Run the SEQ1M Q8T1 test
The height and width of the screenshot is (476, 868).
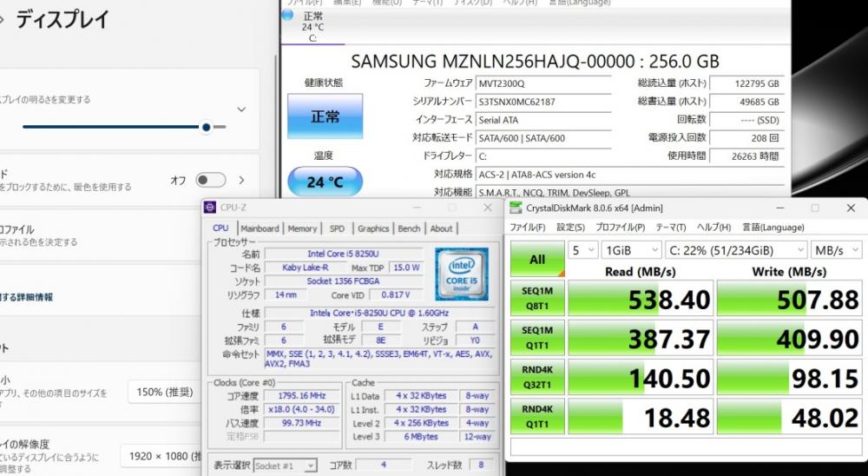coord(537,298)
